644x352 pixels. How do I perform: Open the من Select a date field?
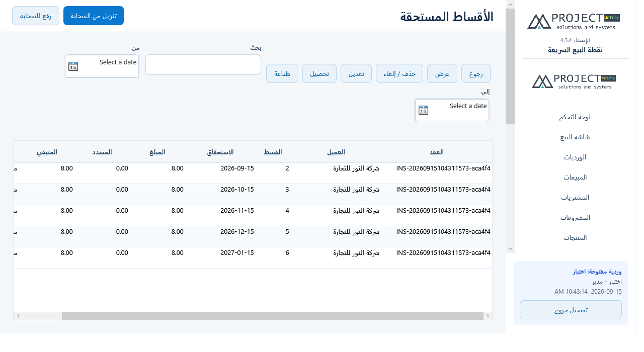[102, 66]
